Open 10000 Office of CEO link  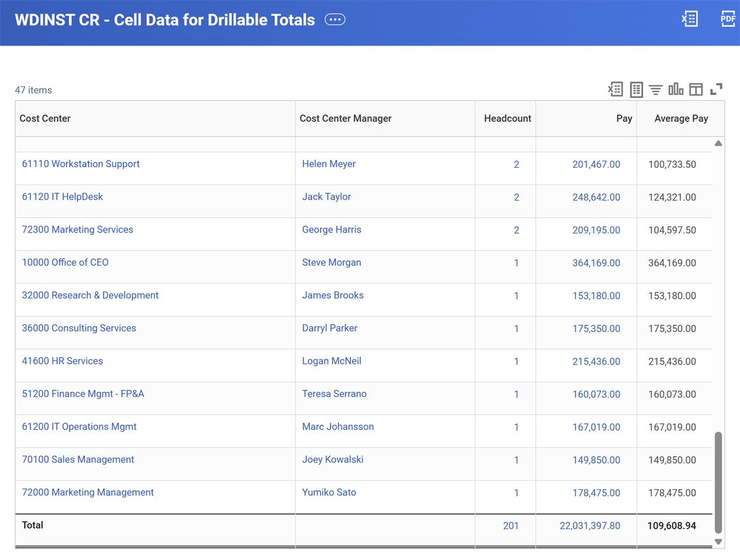[65, 262]
